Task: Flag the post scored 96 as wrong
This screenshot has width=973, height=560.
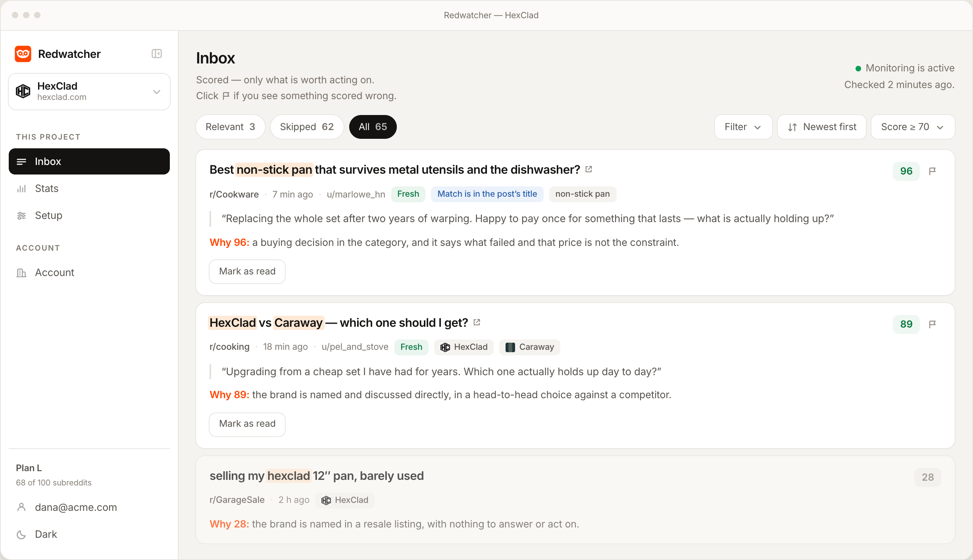Action: (933, 171)
